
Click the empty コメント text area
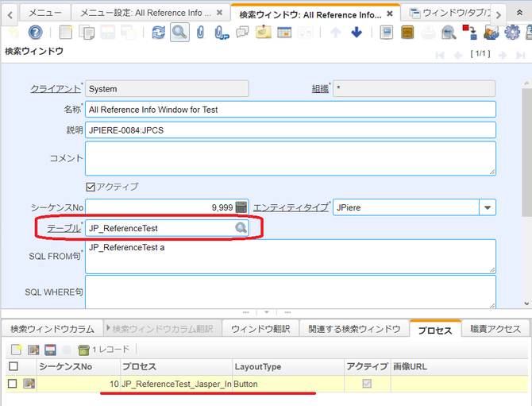coord(291,159)
